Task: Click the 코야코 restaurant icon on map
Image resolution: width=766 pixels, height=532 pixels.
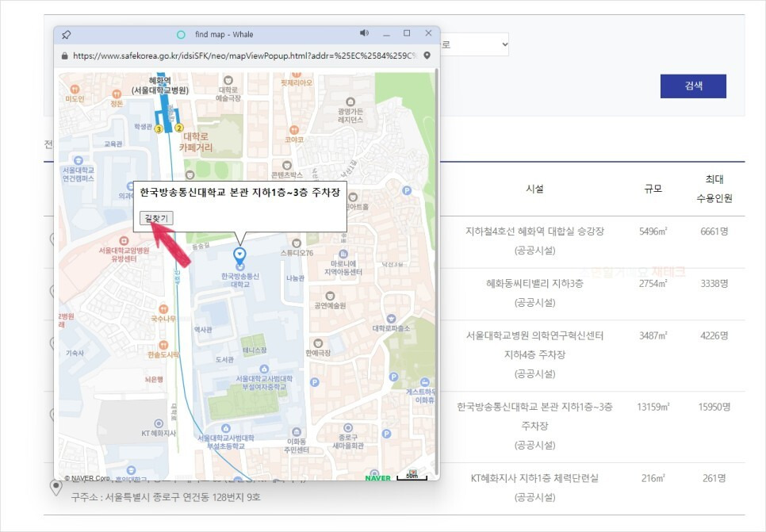Action: click(294, 130)
